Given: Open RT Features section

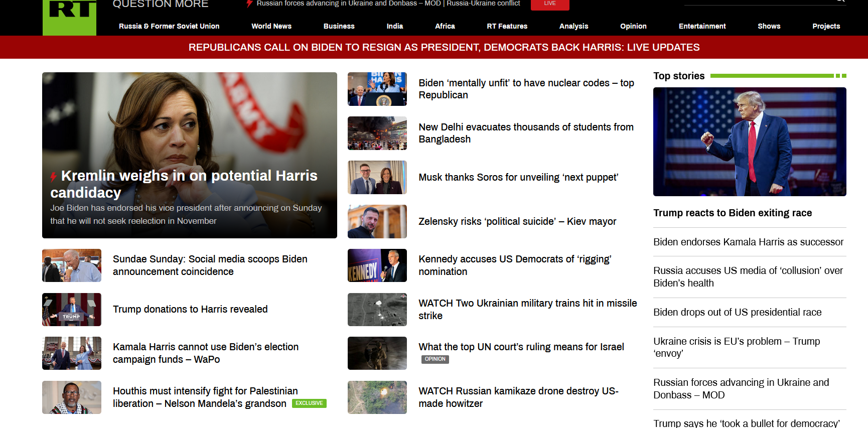Looking at the screenshot, I should (507, 26).
